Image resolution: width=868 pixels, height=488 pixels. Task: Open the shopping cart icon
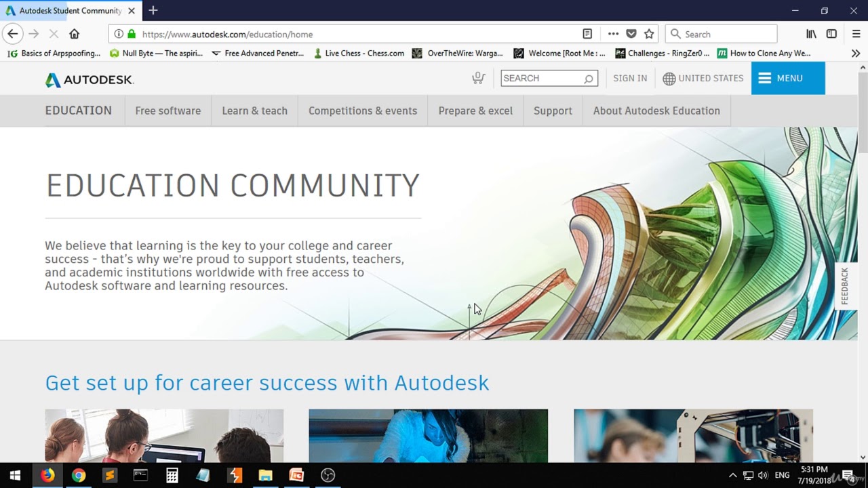478,78
